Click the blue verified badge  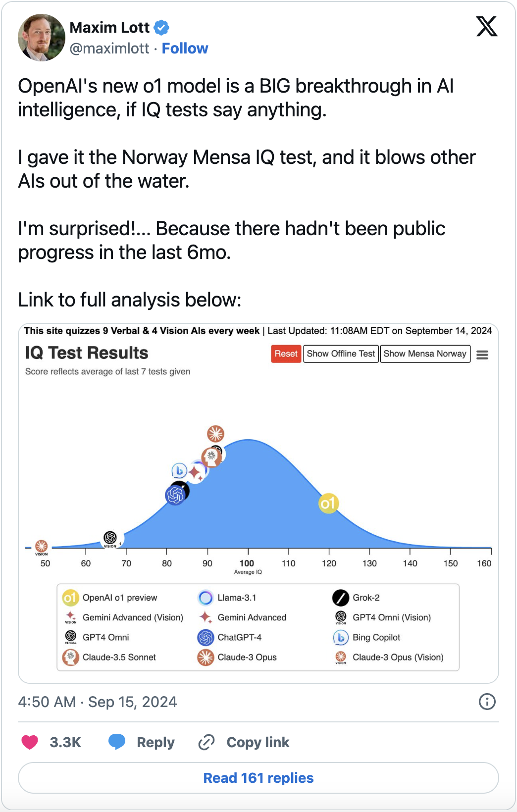161,28
